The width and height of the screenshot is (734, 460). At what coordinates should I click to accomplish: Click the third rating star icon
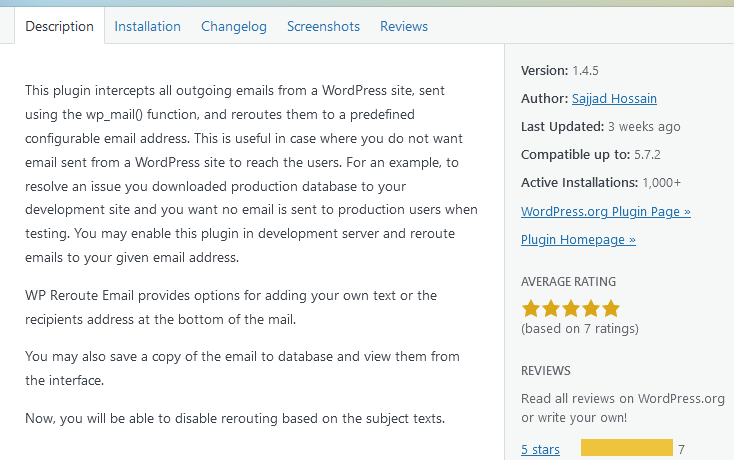(x=571, y=308)
